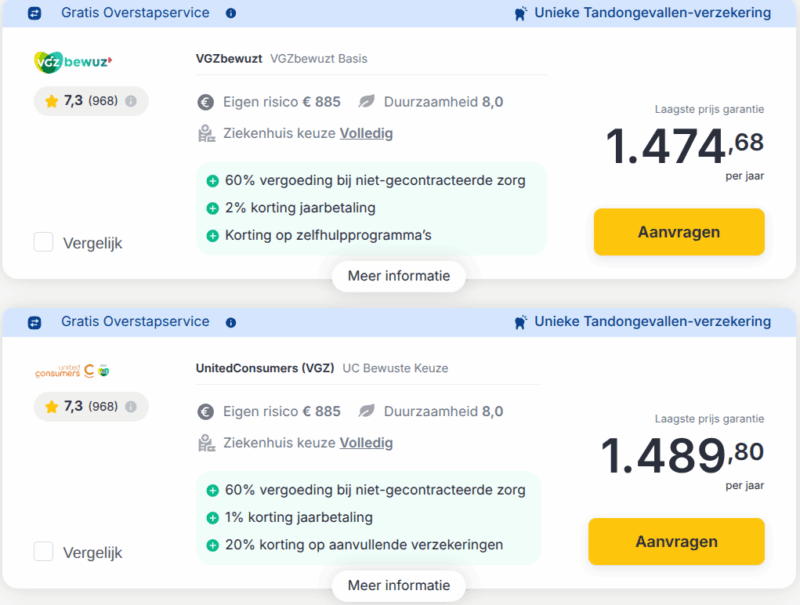Viewport: 800px width, 605px height.
Task: Click info icon beside second Gratis Overstapservice
Action: click(231, 323)
